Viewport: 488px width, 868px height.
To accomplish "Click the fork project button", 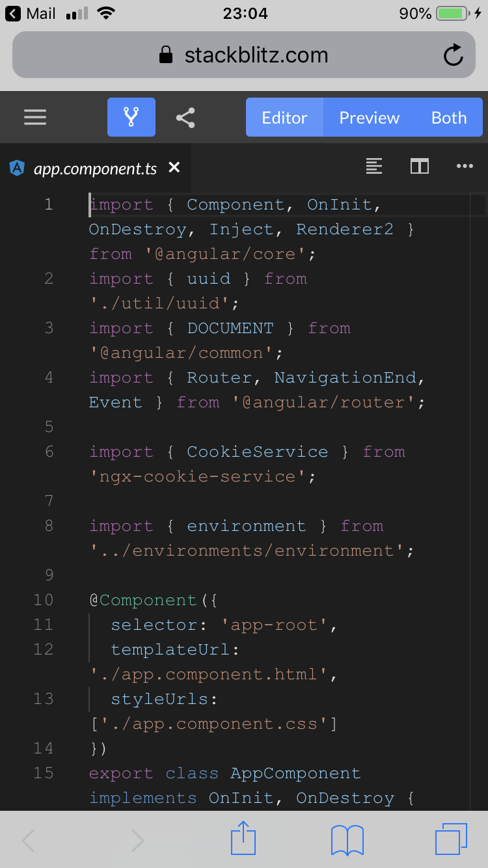I will click(x=131, y=117).
